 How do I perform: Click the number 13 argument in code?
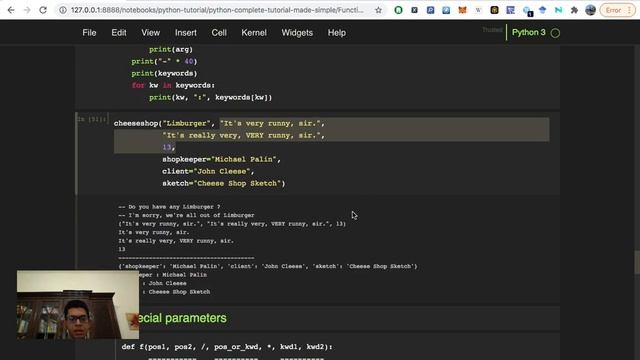click(x=167, y=147)
